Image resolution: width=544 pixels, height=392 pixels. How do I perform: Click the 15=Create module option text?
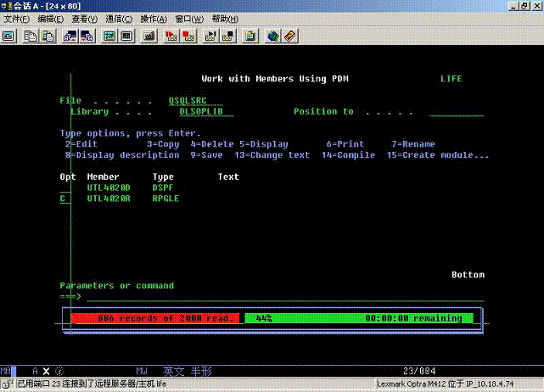tap(438, 155)
